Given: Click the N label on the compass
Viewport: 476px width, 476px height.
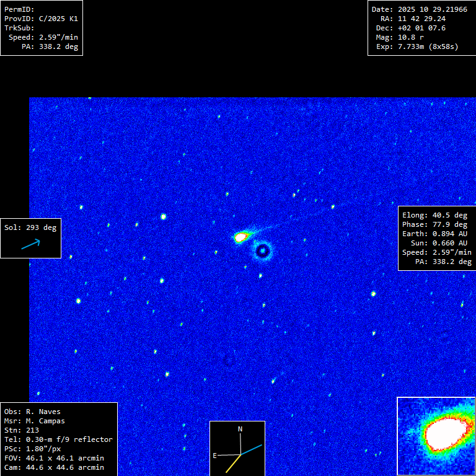Looking at the screenshot, I should (x=240, y=429).
